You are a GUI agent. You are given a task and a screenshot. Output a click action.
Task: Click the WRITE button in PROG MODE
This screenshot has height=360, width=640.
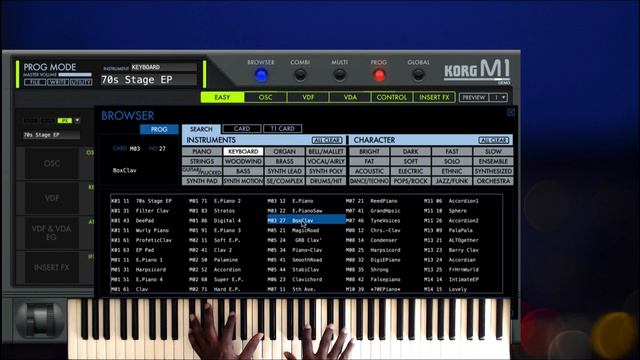click(58, 82)
